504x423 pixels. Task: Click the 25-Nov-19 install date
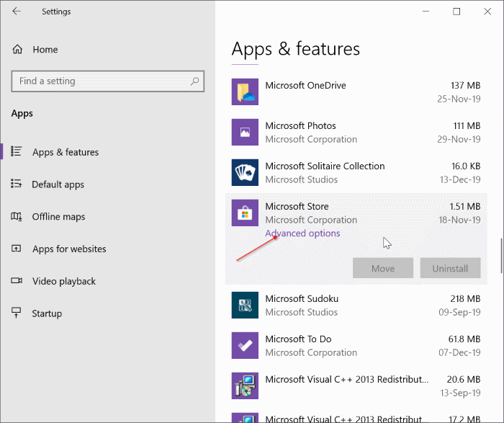[x=459, y=99]
